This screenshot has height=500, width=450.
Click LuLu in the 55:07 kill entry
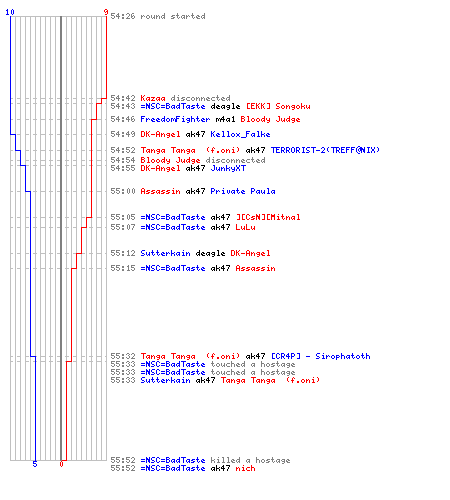[245, 227]
